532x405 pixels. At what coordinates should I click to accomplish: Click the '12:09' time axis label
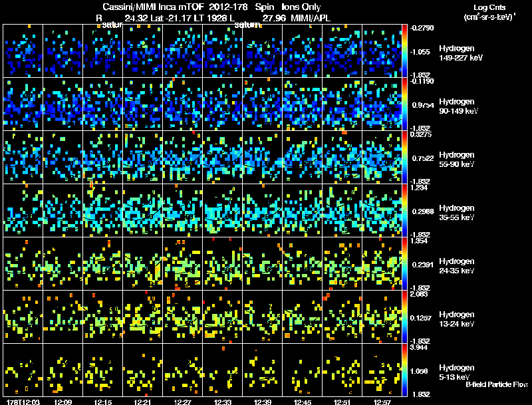(63, 402)
